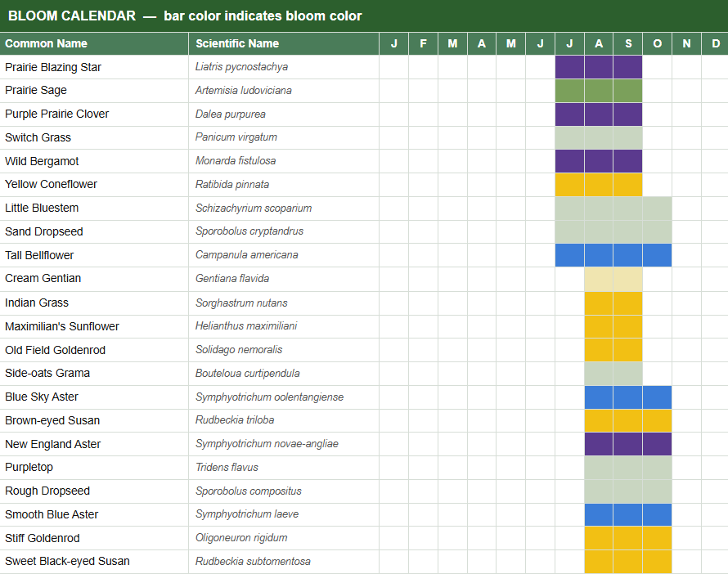Click the scientific name "Campanula americana"
This screenshot has width=728, height=574.
(x=246, y=255)
